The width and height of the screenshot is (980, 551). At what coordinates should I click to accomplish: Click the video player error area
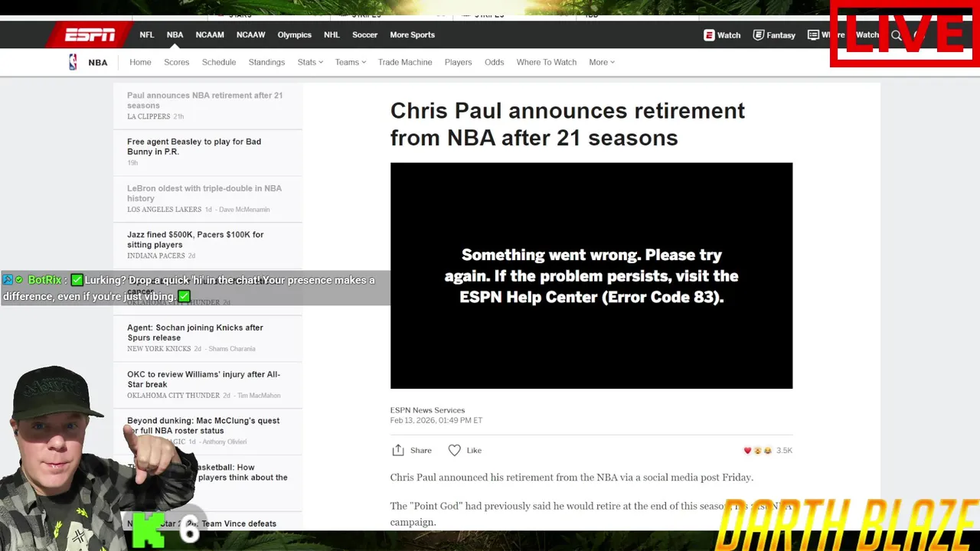pyautogui.click(x=591, y=275)
